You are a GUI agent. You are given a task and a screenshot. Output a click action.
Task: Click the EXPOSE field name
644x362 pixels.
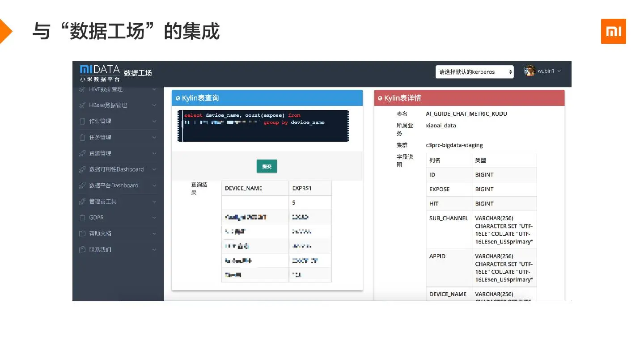[440, 189]
